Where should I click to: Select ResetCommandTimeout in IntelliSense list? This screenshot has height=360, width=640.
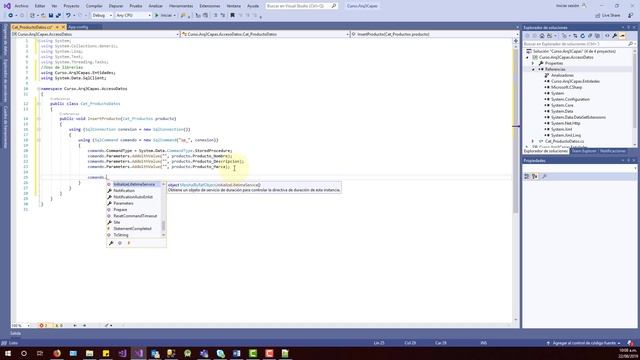click(x=134, y=216)
